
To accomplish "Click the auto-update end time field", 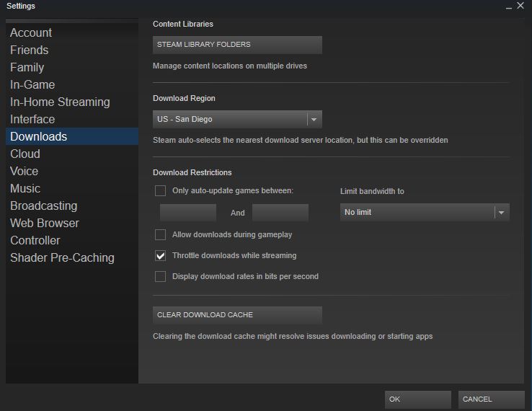I will coord(280,213).
